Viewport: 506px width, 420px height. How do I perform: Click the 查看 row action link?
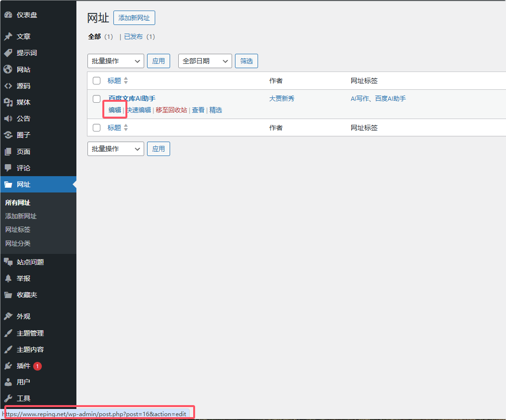198,110
